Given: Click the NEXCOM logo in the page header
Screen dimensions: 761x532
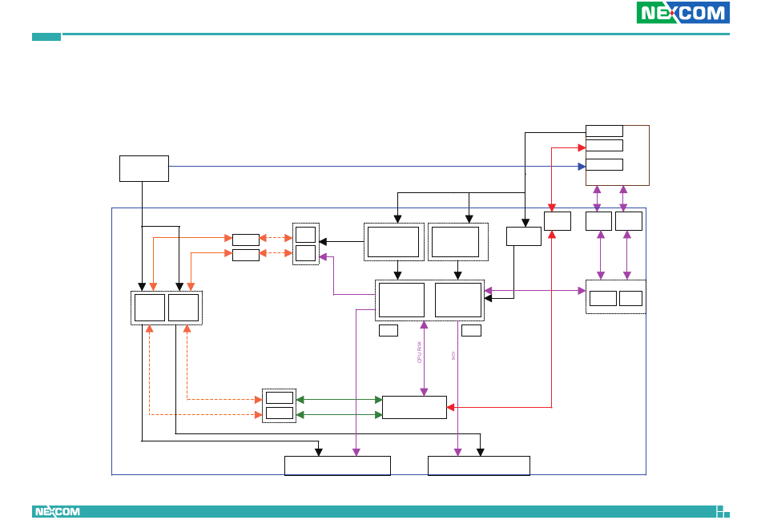Looking at the screenshot, I should pos(682,12).
